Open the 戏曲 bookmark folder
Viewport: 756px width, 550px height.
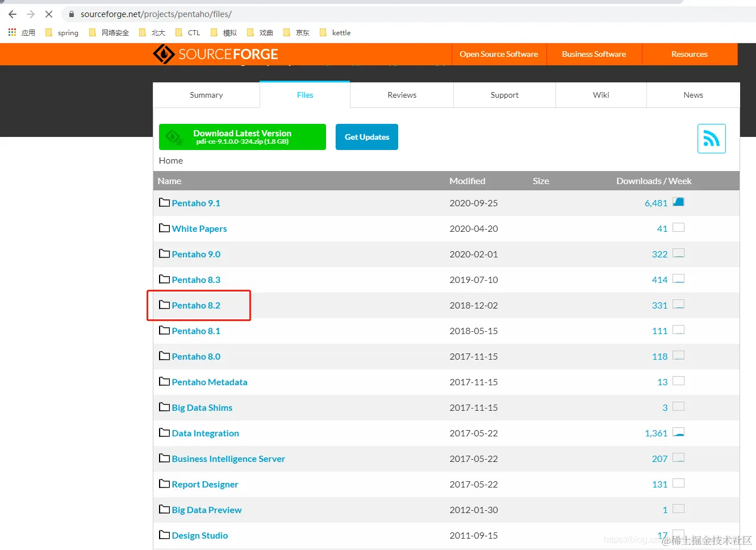click(x=260, y=32)
